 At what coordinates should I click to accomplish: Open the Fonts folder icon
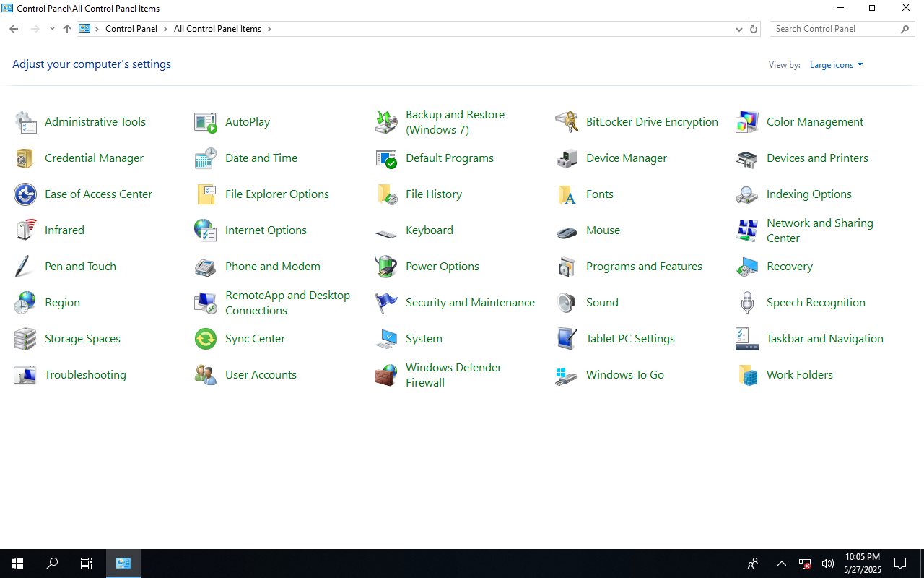tap(567, 194)
